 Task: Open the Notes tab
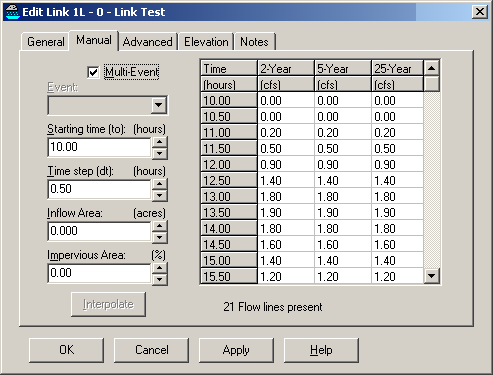tap(254, 42)
